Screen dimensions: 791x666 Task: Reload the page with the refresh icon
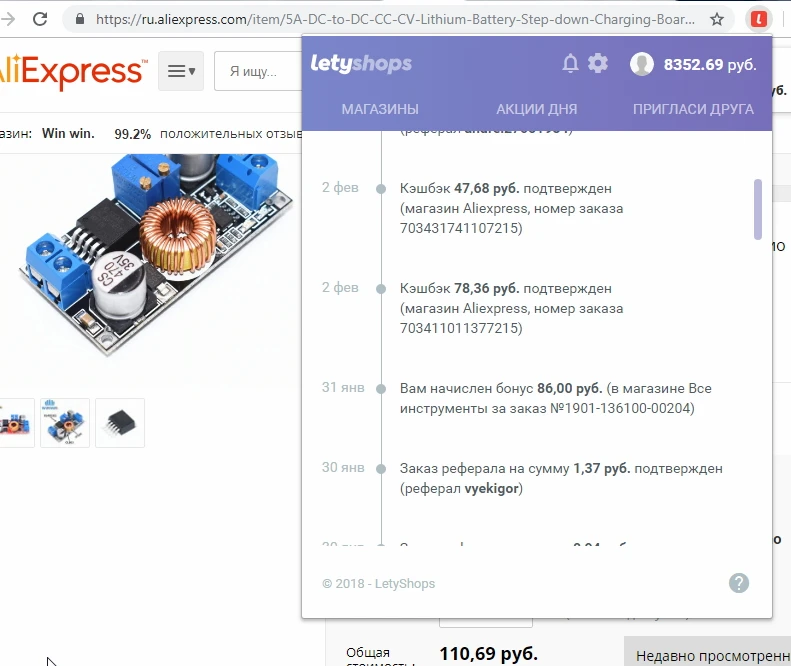click(x=40, y=19)
